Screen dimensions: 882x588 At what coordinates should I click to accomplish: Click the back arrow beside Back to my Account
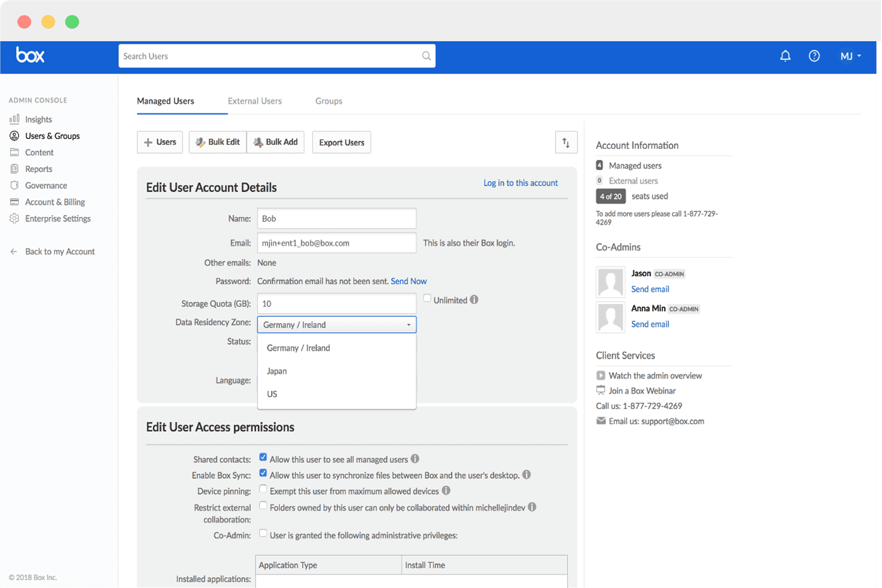pyautogui.click(x=14, y=251)
